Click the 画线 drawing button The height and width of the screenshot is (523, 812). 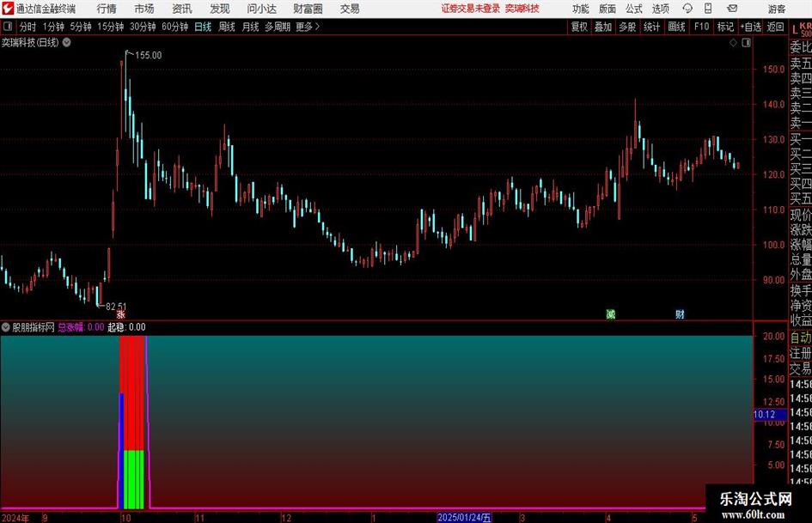point(676,27)
